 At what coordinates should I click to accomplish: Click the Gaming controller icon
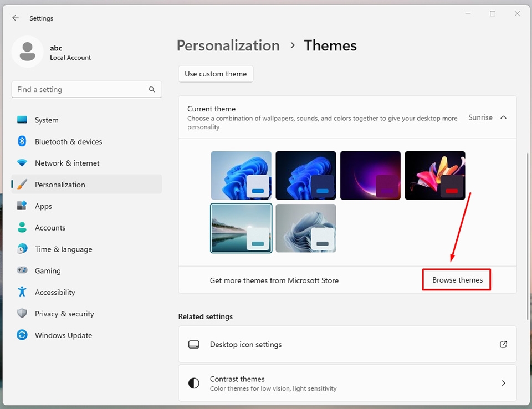tap(22, 270)
